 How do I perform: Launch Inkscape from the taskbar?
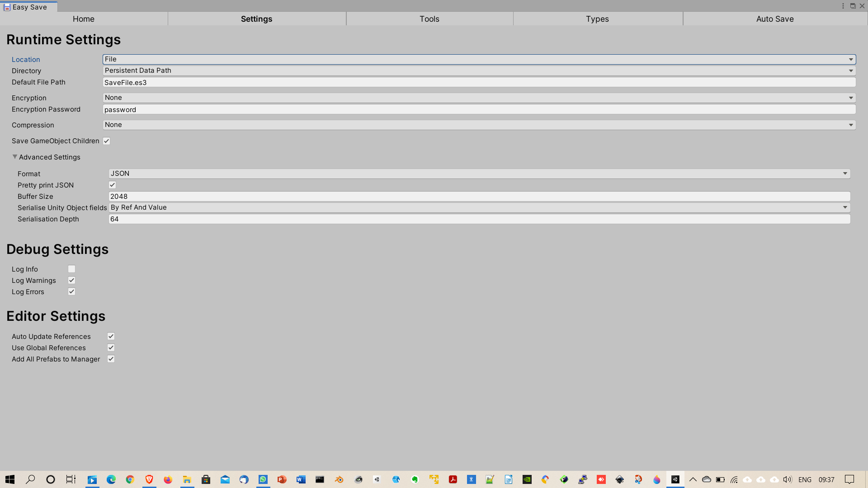(x=620, y=479)
